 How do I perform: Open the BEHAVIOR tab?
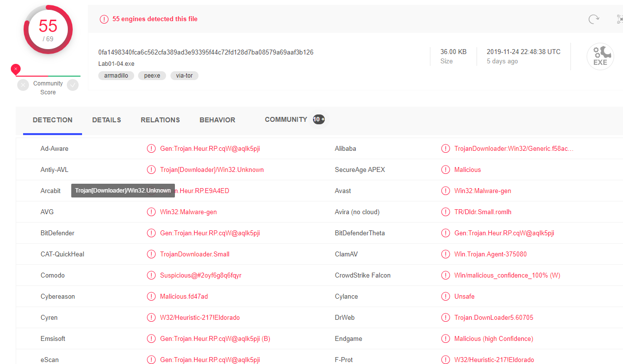[217, 120]
